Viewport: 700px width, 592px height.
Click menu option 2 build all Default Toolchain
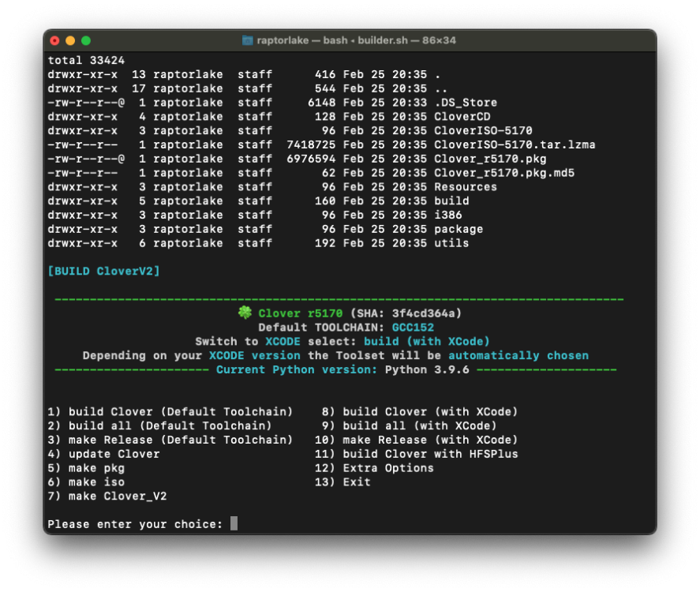[x=159, y=426]
